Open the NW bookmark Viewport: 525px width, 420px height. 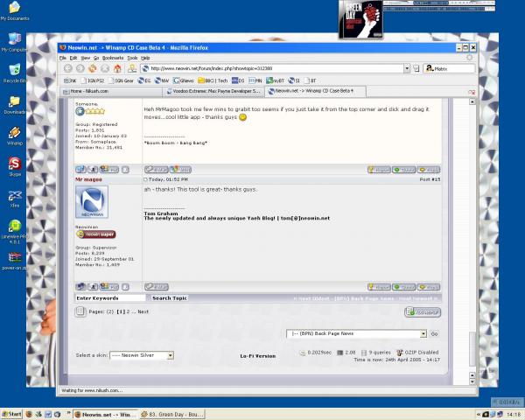(162, 80)
